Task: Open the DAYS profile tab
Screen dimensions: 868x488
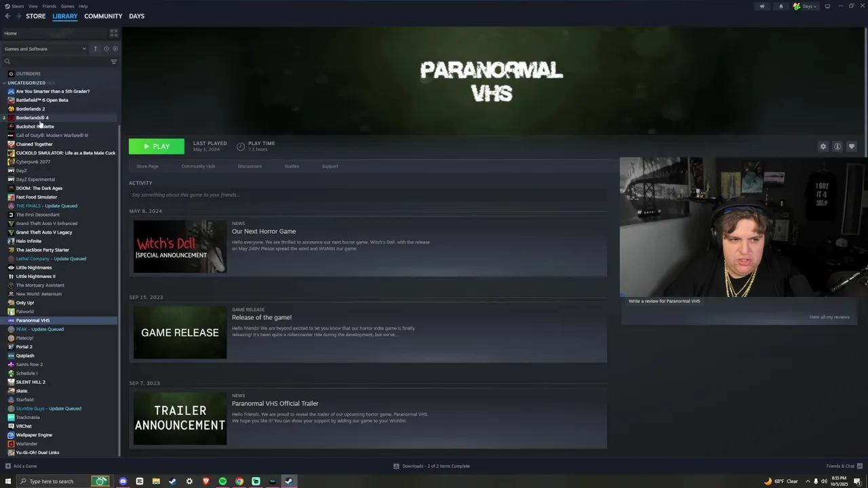Action: [136, 16]
